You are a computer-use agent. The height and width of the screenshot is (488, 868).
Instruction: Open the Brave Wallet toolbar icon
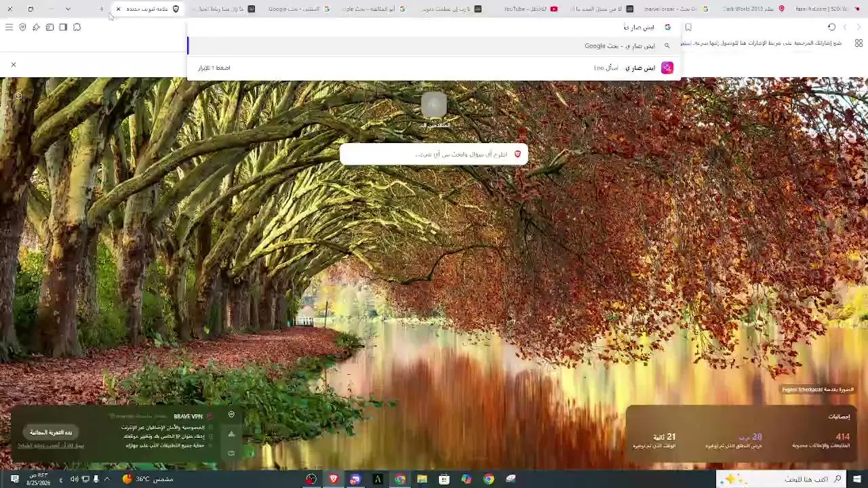click(50, 27)
